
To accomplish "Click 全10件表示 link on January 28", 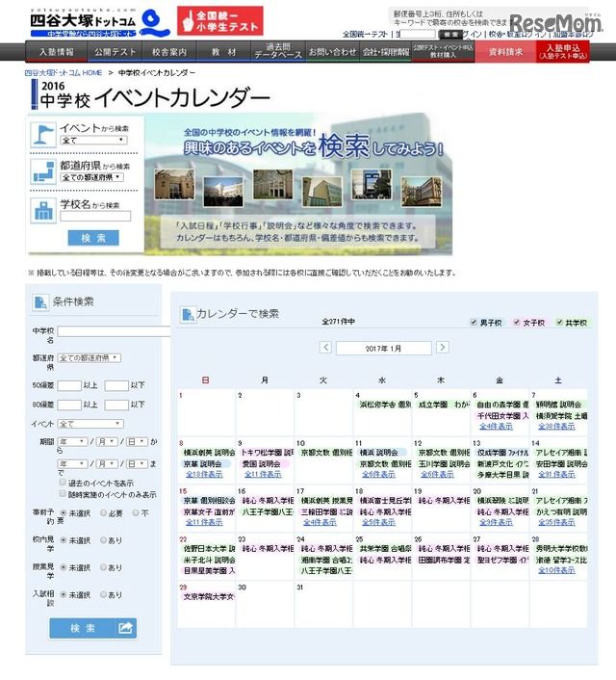I will coord(556,570).
